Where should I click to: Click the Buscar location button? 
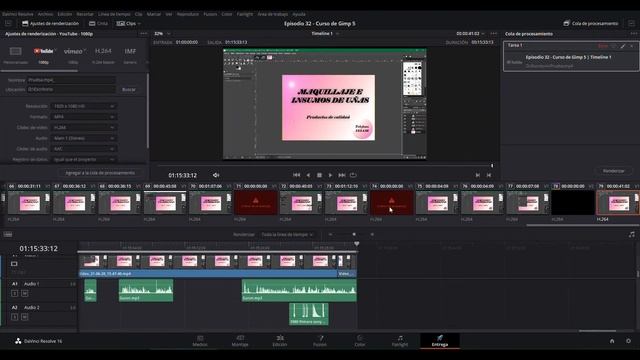coord(129,89)
